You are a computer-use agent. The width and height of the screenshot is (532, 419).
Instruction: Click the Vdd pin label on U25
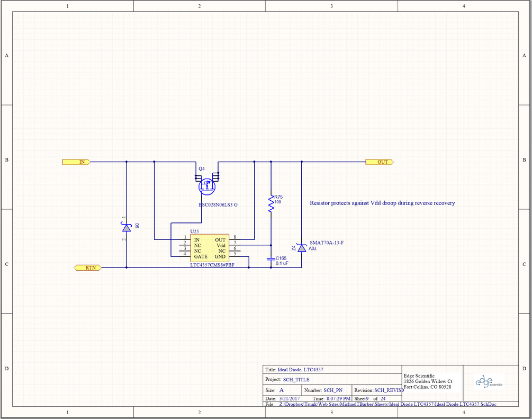coord(221,245)
